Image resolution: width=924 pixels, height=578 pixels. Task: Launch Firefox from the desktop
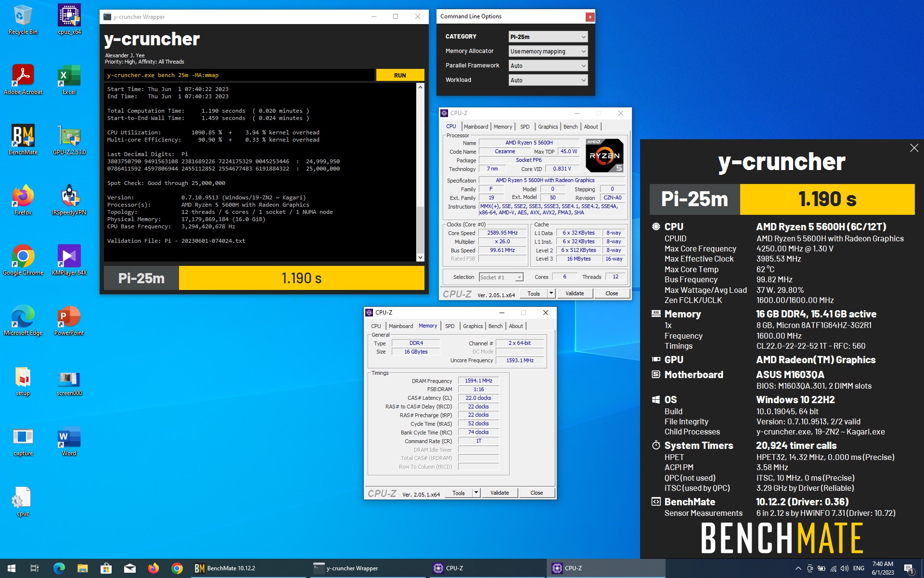[x=23, y=200]
